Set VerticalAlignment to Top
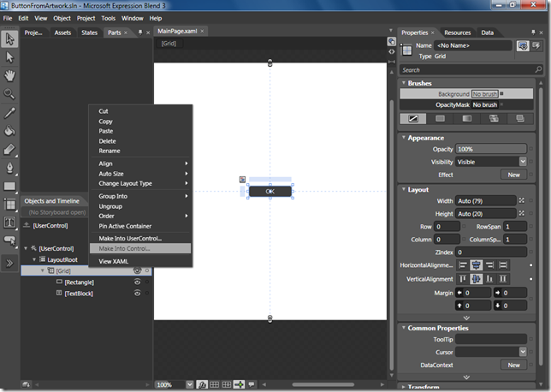The image size is (551, 392). point(463,279)
